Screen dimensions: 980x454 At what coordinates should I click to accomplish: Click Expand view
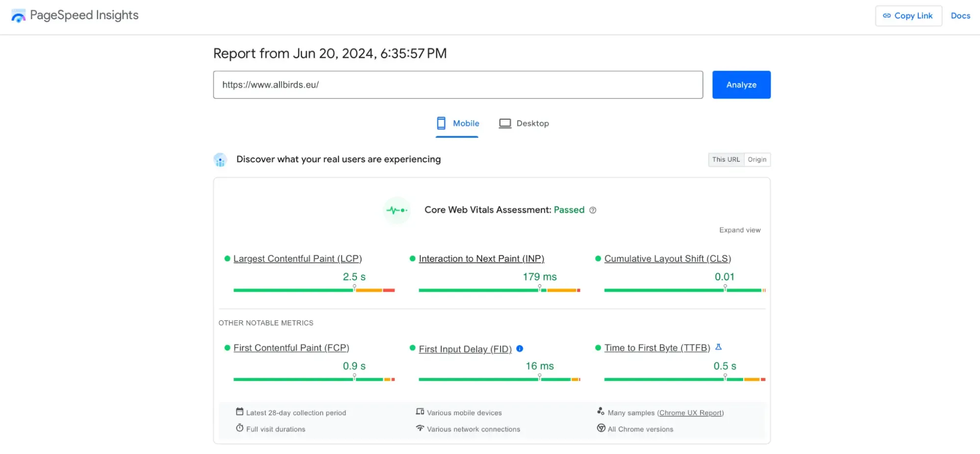(740, 230)
